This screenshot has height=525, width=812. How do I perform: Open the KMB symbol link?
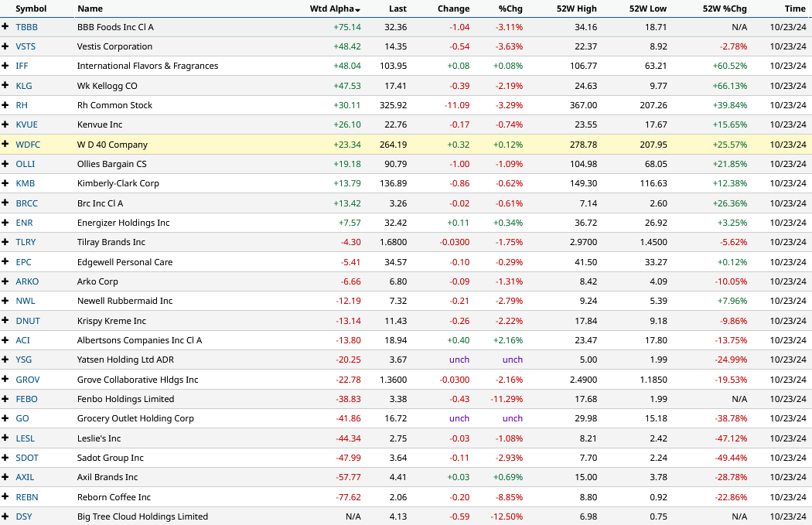coord(26,183)
